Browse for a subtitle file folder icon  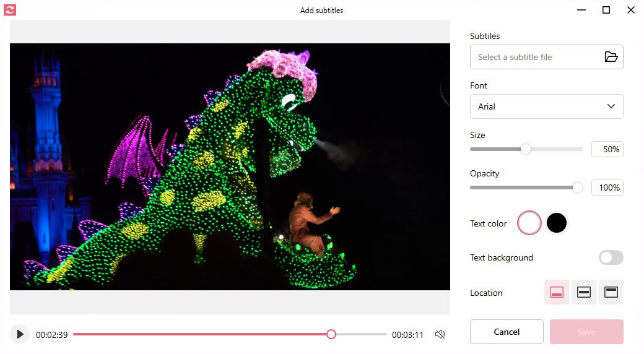611,57
